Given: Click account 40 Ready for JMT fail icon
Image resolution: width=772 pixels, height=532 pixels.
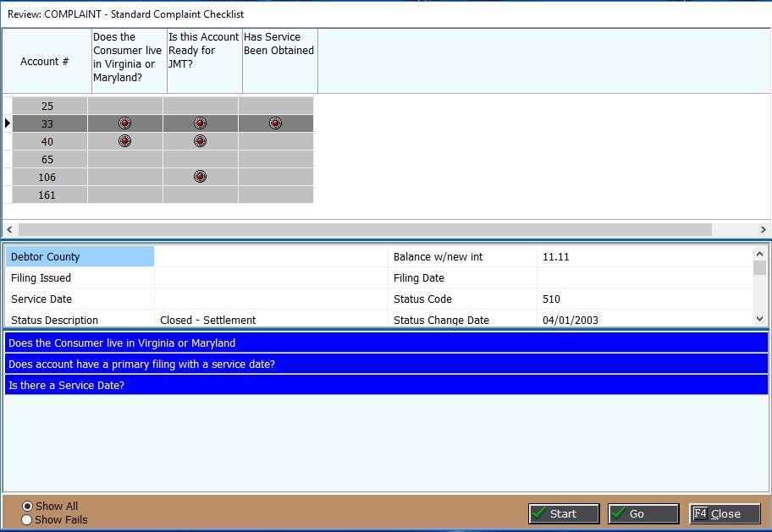Looking at the screenshot, I should (x=200, y=141).
